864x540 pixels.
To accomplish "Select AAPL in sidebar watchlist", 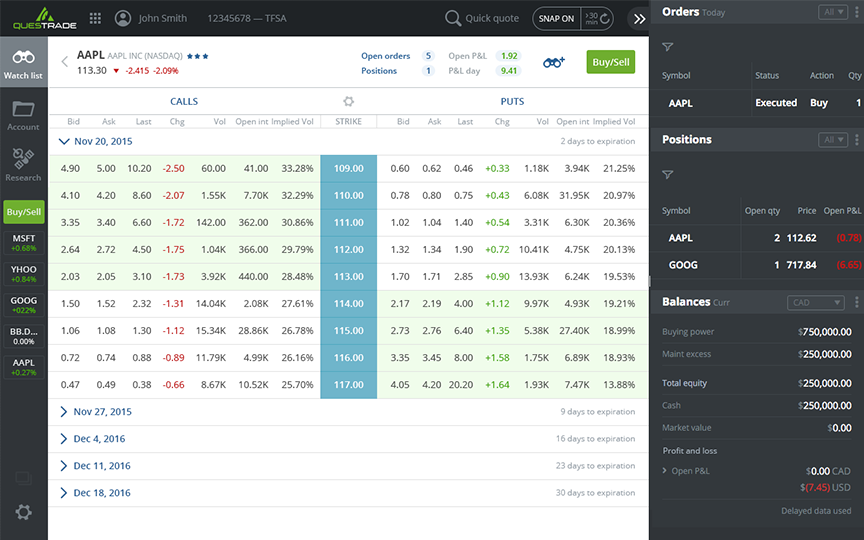I will (24, 367).
